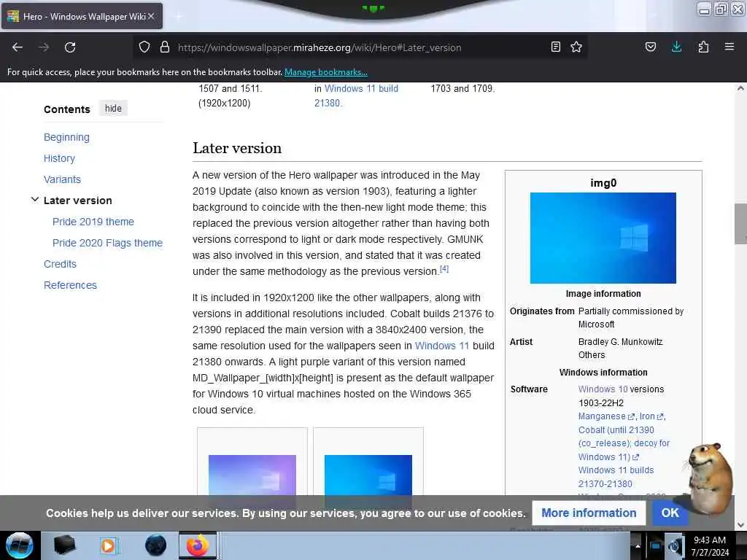Go back to the previous page
747x560 pixels.
[x=18, y=47]
